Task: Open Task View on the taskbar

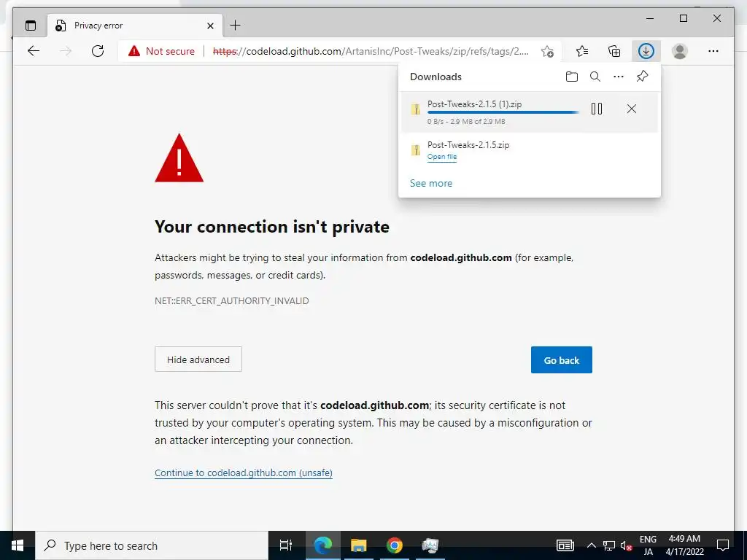Action: pyautogui.click(x=286, y=545)
